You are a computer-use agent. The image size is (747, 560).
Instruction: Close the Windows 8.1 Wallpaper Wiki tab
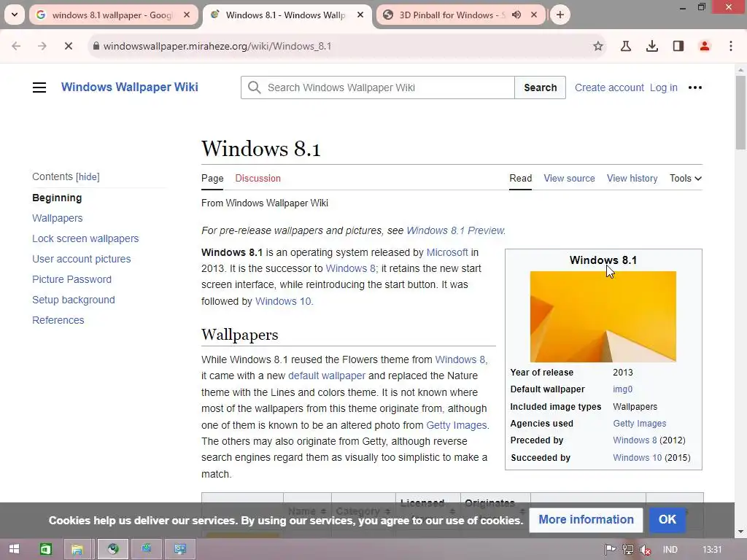[360, 15]
